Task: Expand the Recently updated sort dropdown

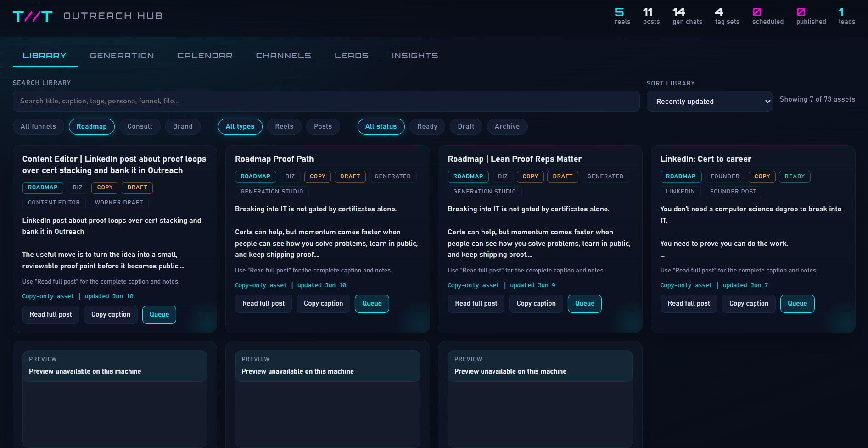Action: click(710, 102)
